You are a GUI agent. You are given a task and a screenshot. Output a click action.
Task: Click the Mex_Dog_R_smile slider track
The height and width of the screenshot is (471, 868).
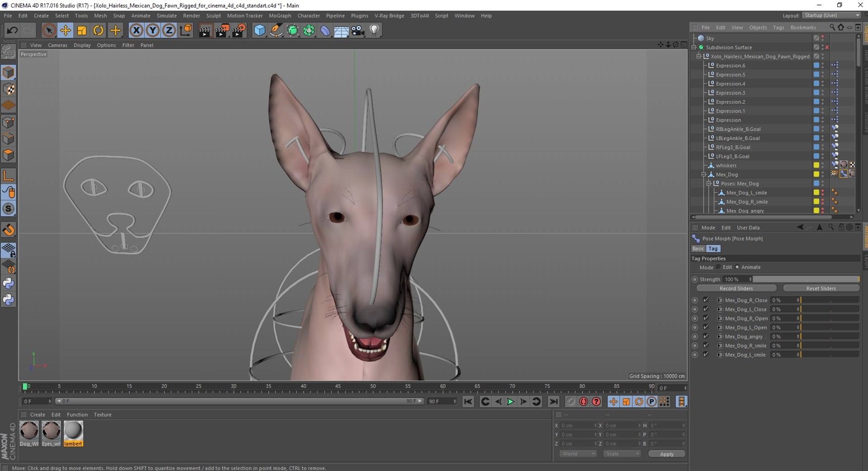click(x=830, y=345)
